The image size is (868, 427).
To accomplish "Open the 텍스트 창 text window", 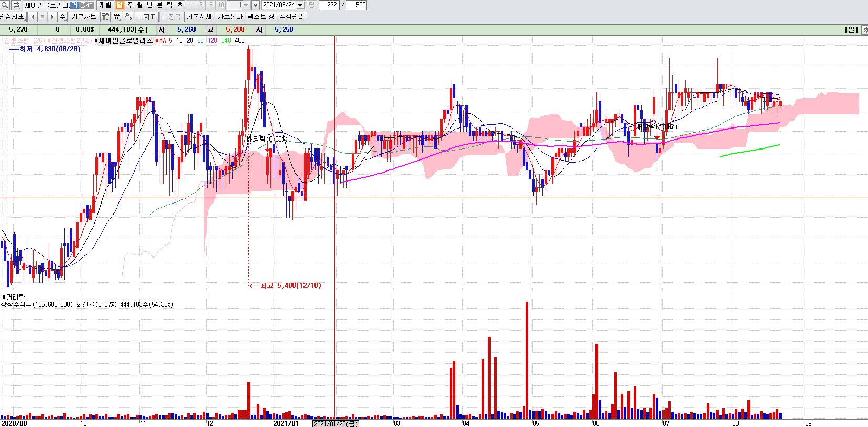I will (261, 17).
